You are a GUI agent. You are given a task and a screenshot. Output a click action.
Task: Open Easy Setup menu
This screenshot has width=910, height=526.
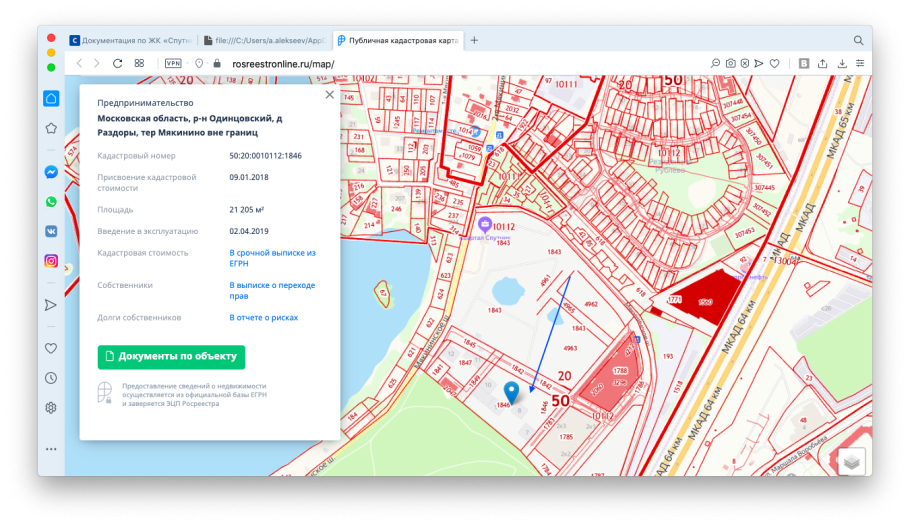[860, 63]
